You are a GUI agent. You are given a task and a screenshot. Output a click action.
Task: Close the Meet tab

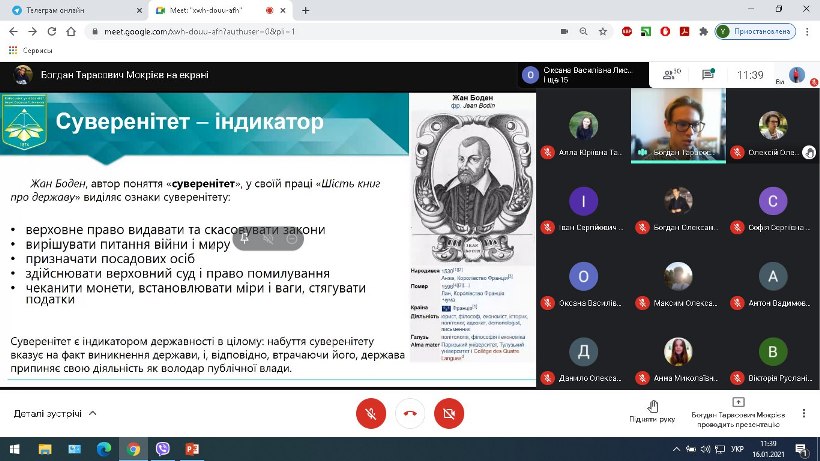(283, 10)
